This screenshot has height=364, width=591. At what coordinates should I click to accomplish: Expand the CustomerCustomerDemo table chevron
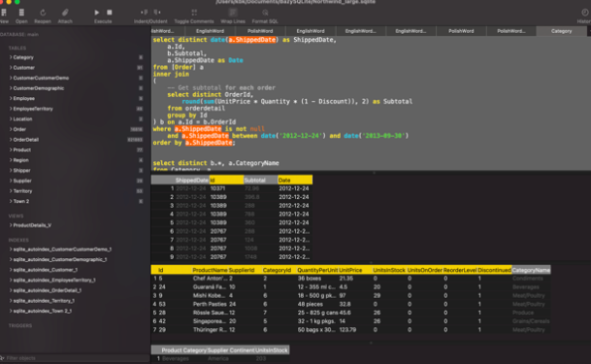pyautogui.click(x=11, y=78)
